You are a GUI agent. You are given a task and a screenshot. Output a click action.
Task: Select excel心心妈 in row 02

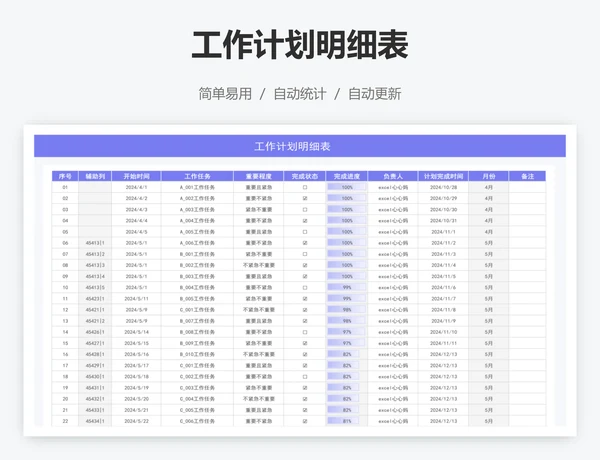[x=393, y=199]
